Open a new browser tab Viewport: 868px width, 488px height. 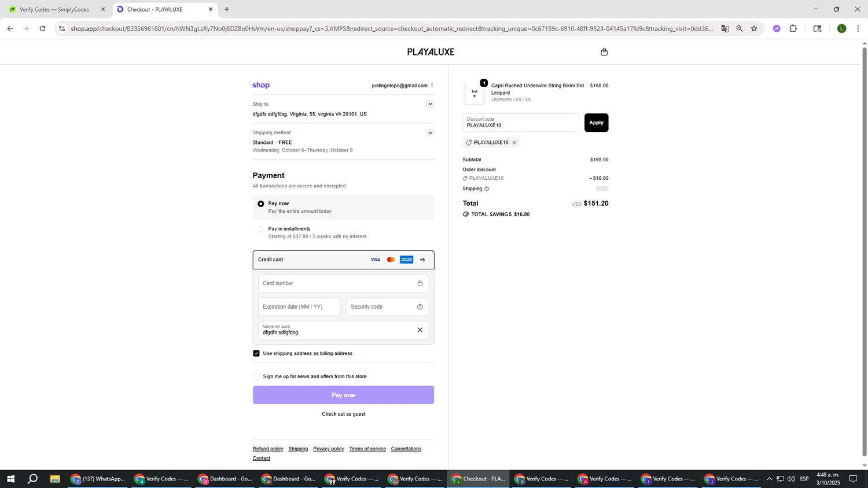tap(227, 9)
